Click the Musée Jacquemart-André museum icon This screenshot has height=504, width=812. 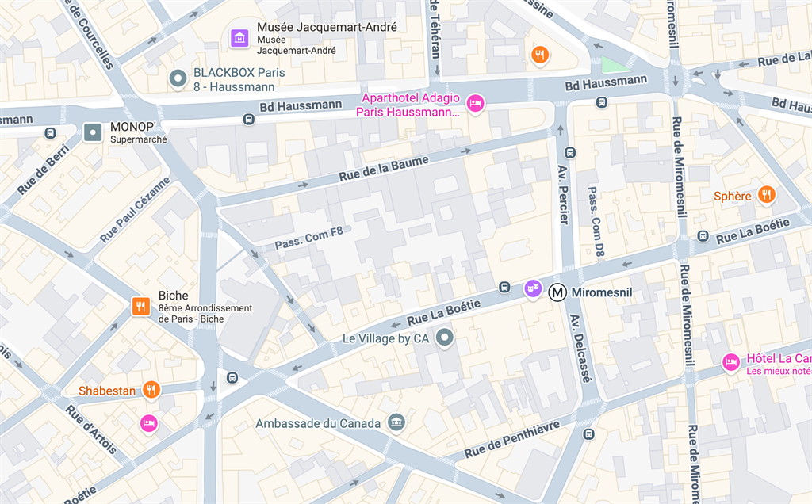(239, 38)
